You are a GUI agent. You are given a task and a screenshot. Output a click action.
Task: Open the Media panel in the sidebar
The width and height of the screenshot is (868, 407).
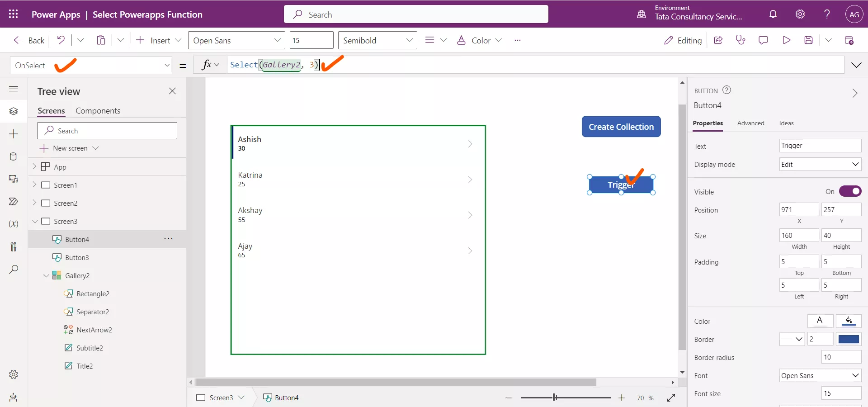(14, 180)
